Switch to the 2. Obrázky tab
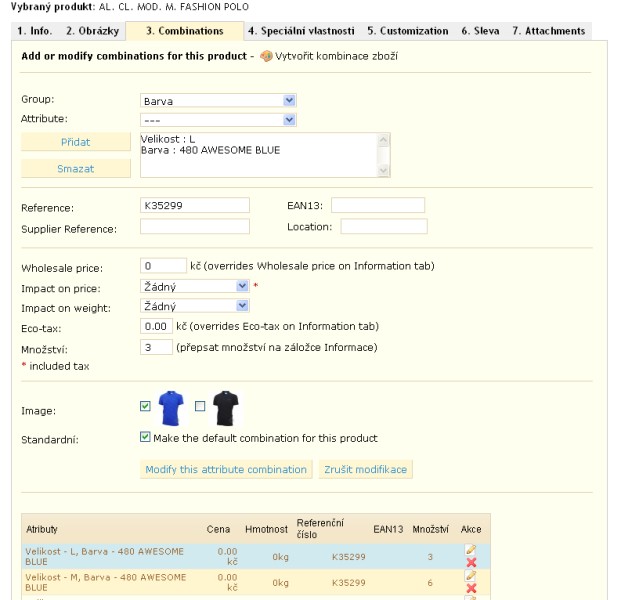 coord(92,31)
